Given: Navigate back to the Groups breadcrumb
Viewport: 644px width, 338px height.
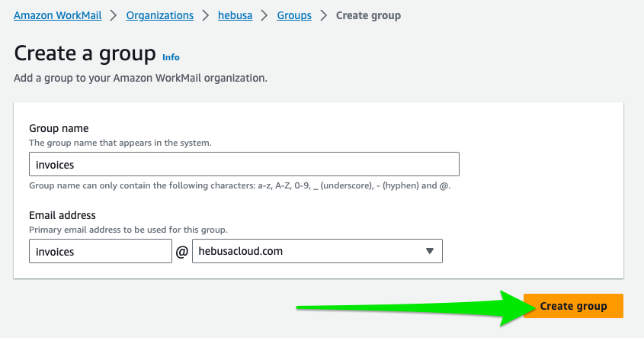Looking at the screenshot, I should tap(293, 15).
